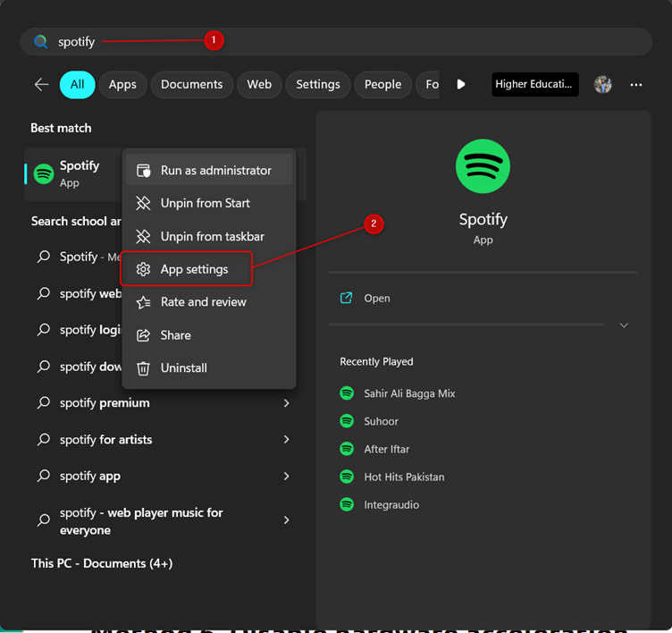Click search icon beside spotify app
The width and height of the screenshot is (672, 633).
43,476
